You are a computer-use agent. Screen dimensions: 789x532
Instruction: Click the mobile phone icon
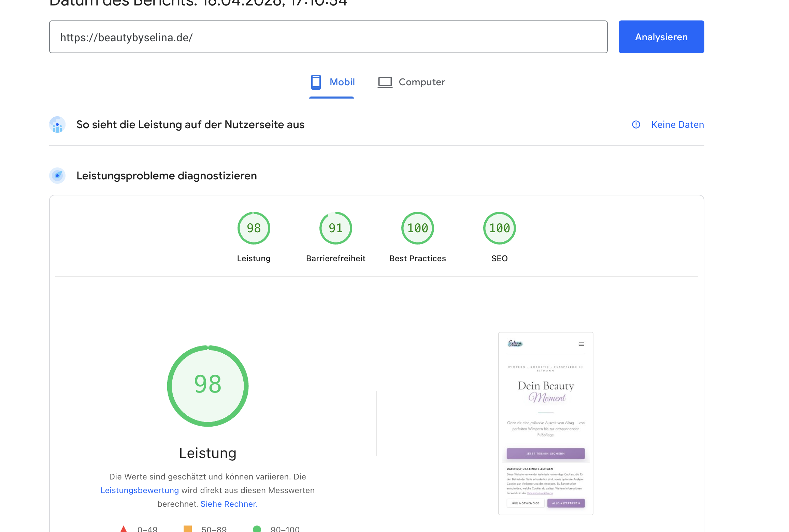[316, 82]
